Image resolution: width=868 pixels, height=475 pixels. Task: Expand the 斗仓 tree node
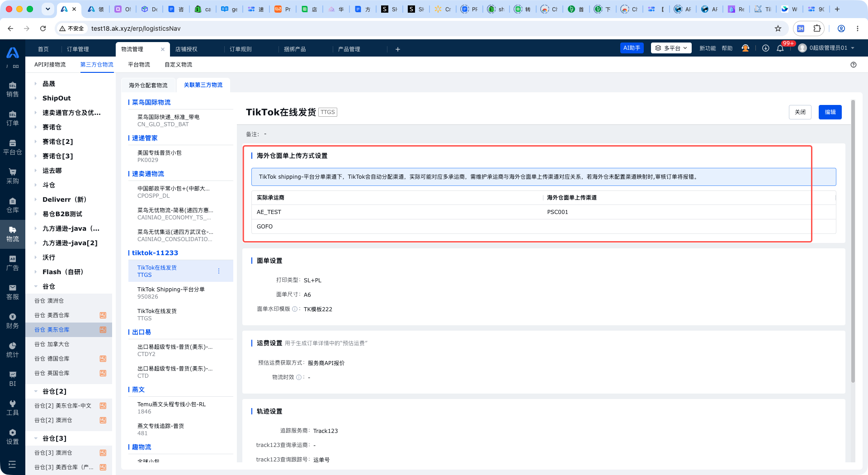(36, 185)
